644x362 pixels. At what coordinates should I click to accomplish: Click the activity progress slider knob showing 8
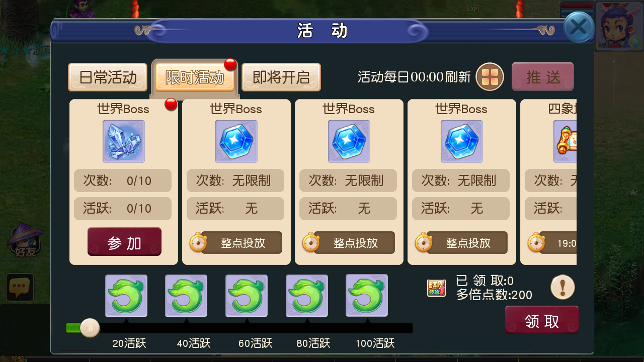(90, 328)
